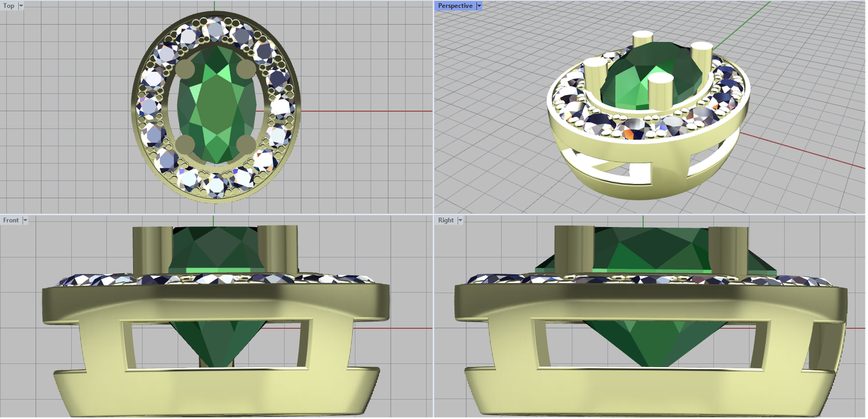Click the emerald pavilion in Front view
The height and width of the screenshot is (419, 868).
[x=217, y=342]
